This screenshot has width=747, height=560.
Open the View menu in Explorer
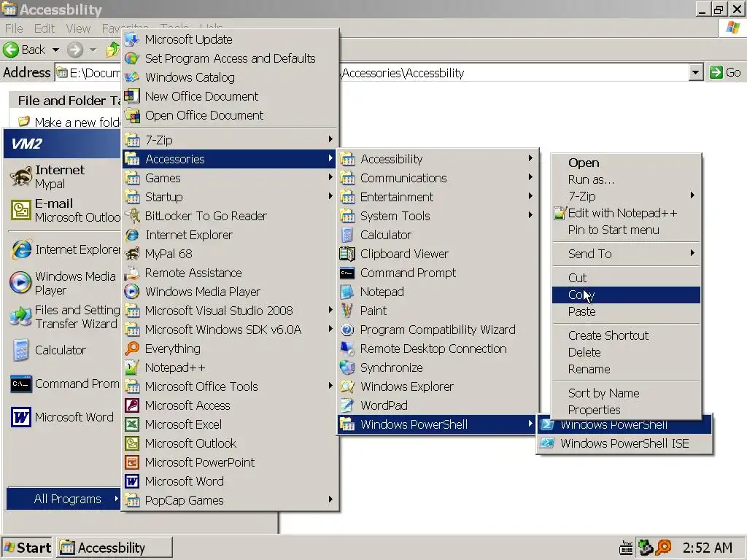pyautogui.click(x=78, y=28)
